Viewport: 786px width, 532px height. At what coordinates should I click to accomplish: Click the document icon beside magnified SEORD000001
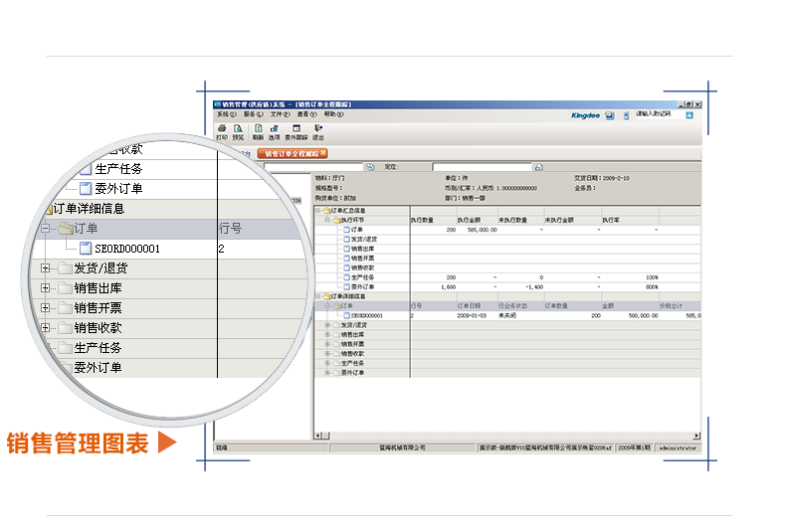tap(86, 249)
